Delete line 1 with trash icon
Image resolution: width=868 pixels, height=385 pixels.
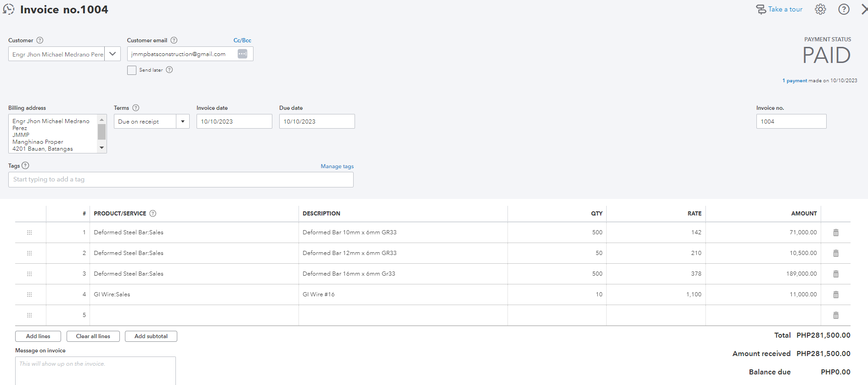[836, 232]
